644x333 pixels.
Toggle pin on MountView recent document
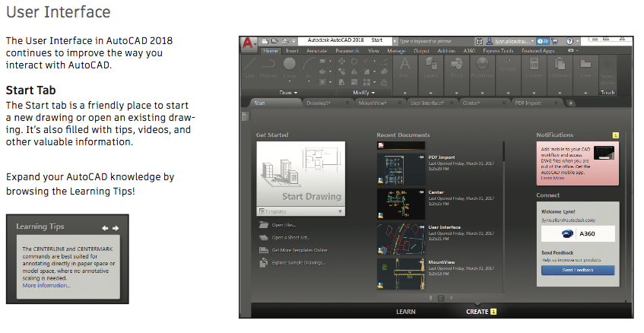click(x=421, y=262)
